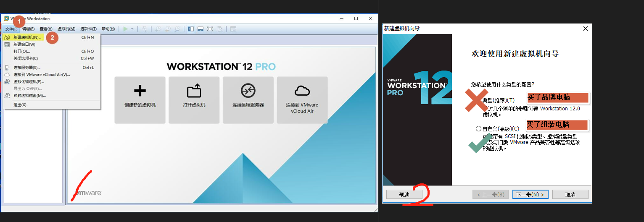
Task: Click cloud icon beside 连接到 VMware vCloud Air(V)
Action: coord(7,75)
